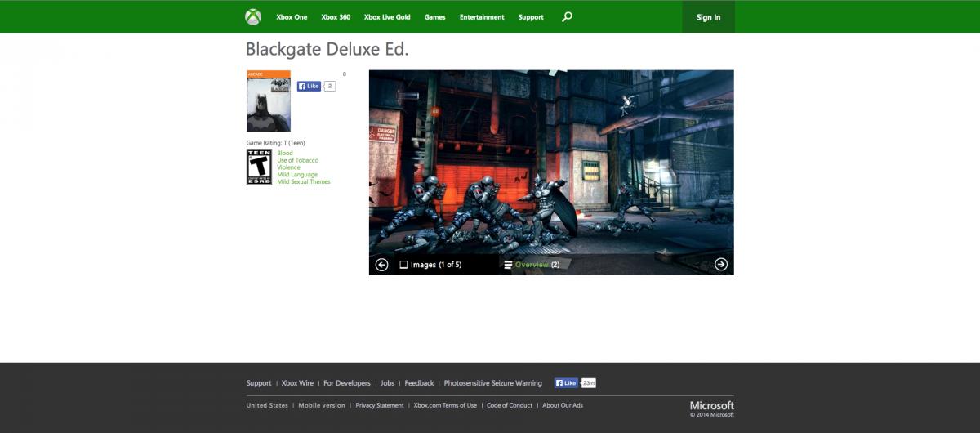
Task: Advance to next image with right arrow
Action: click(721, 264)
